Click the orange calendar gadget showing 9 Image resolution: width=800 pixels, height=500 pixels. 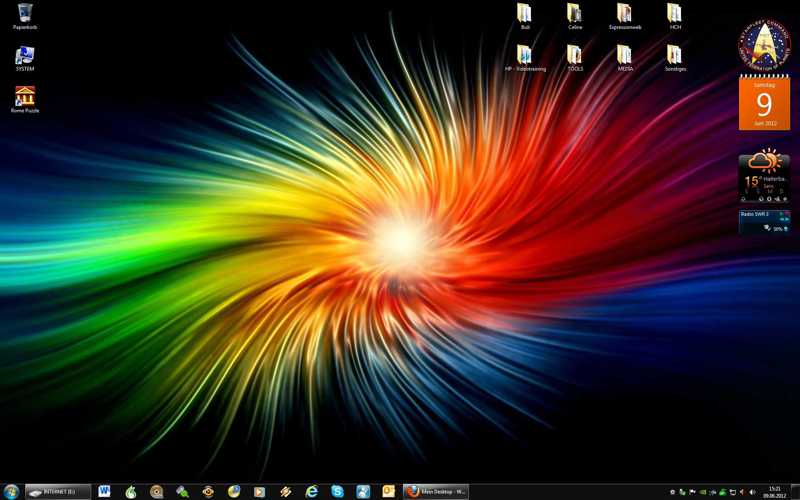pos(764,104)
